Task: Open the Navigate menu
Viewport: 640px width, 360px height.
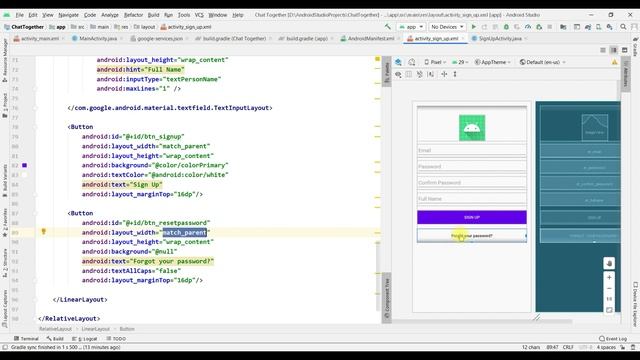Action: [x=68, y=15]
